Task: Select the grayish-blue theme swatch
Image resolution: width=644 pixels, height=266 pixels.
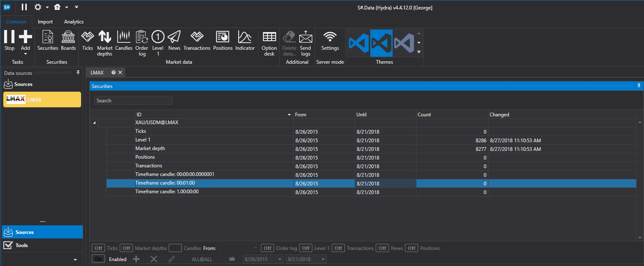Action: click(x=404, y=43)
